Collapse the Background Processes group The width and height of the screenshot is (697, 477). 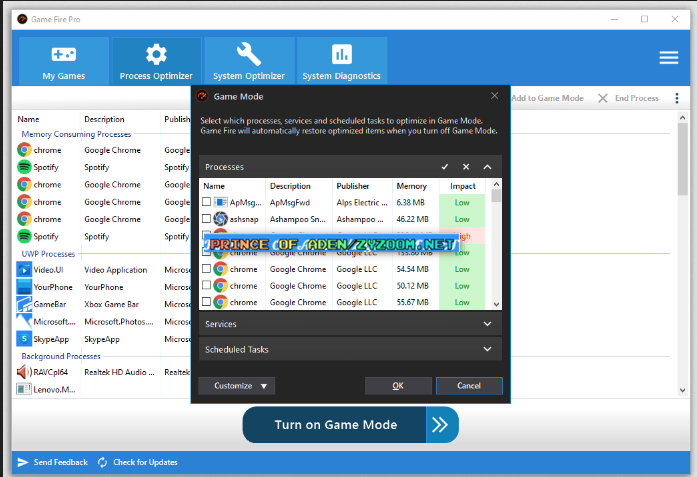[61, 356]
